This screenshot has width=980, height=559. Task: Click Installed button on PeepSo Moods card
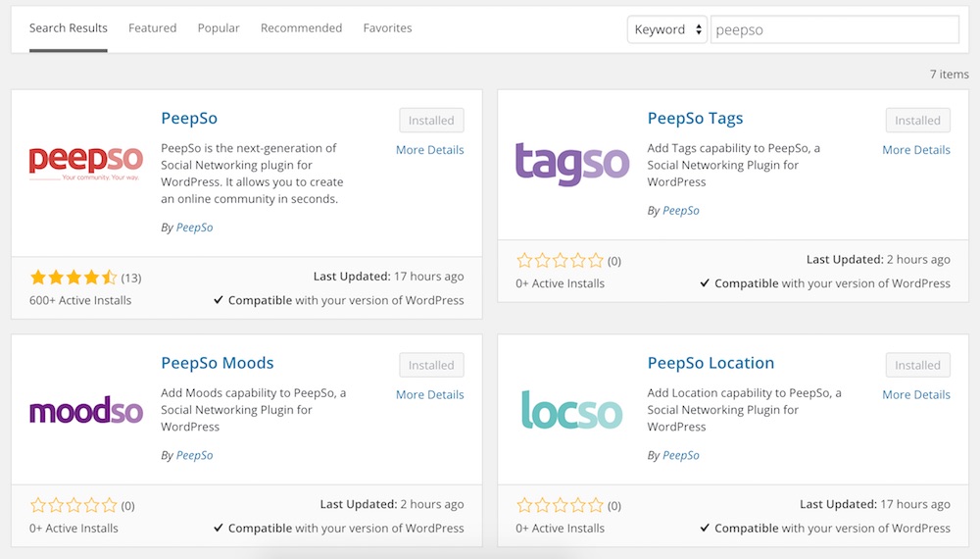click(431, 365)
